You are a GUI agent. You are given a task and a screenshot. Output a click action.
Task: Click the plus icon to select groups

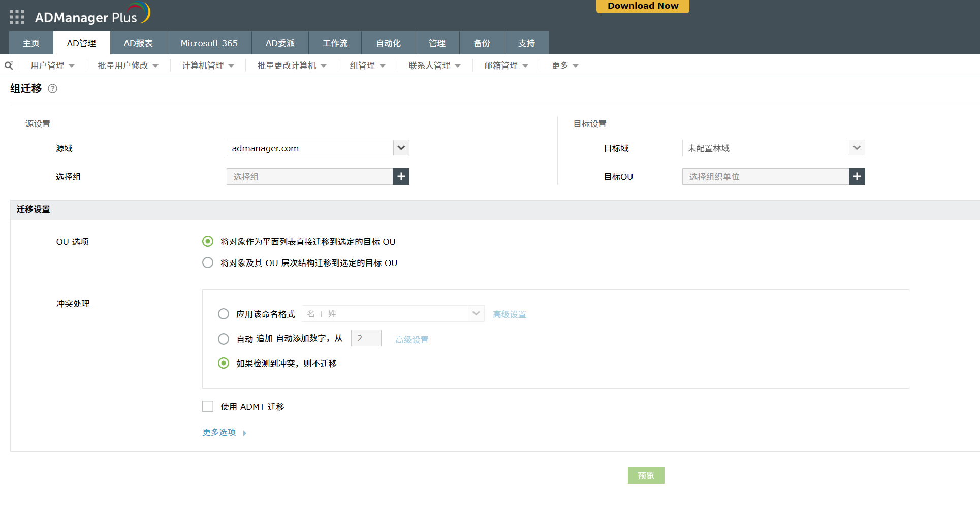click(x=401, y=177)
